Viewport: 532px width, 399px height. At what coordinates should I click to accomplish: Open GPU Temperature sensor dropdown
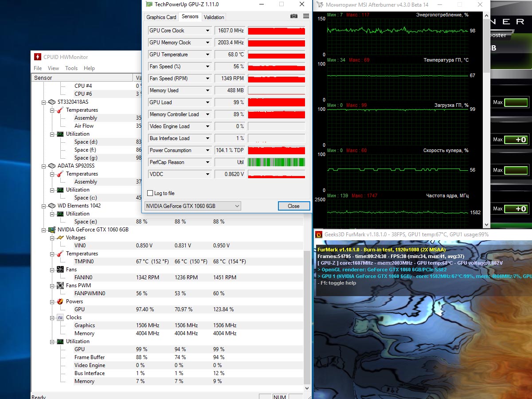[x=207, y=55]
